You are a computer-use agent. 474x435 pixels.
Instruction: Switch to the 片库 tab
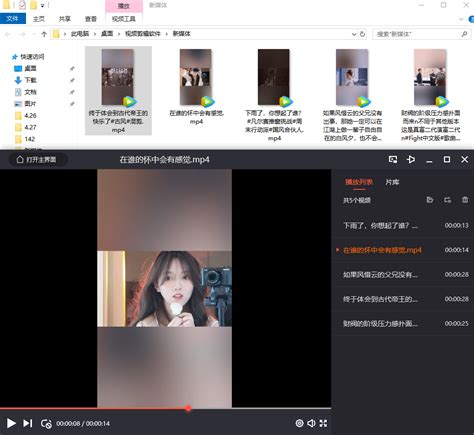392,182
